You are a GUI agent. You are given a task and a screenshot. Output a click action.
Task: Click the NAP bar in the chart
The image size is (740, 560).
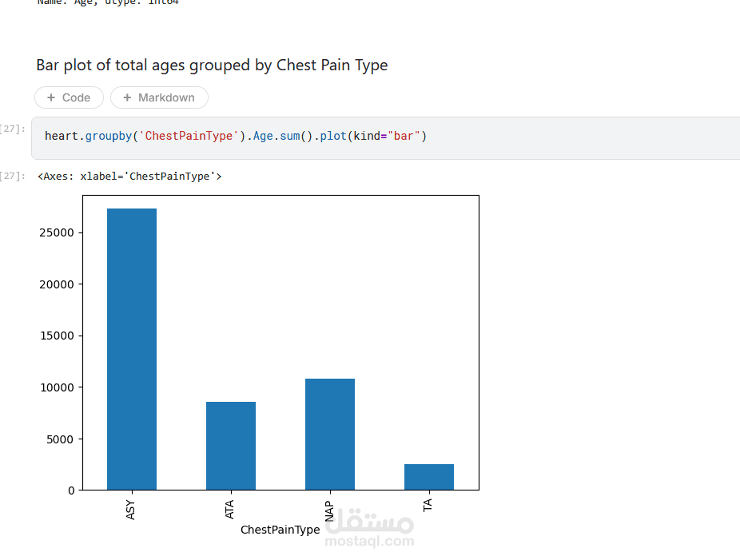[x=330, y=434]
